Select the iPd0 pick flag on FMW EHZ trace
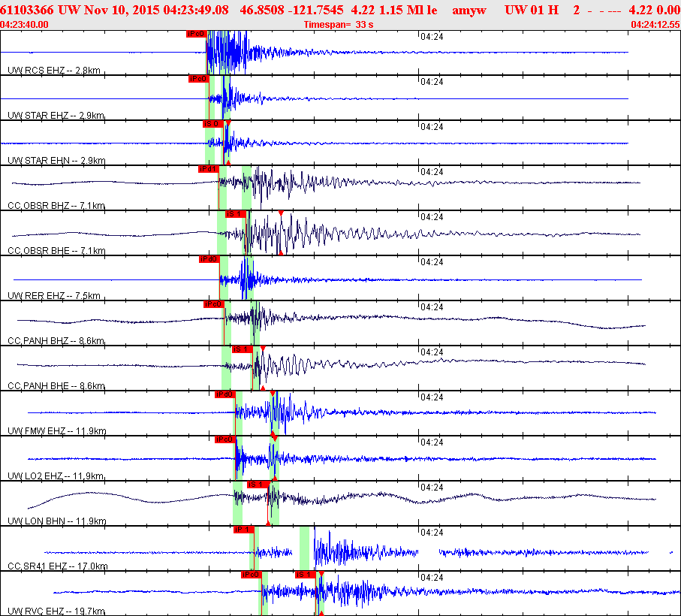Viewport: 681px width, 616px height. pyautogui.click(x=224, y=394)
